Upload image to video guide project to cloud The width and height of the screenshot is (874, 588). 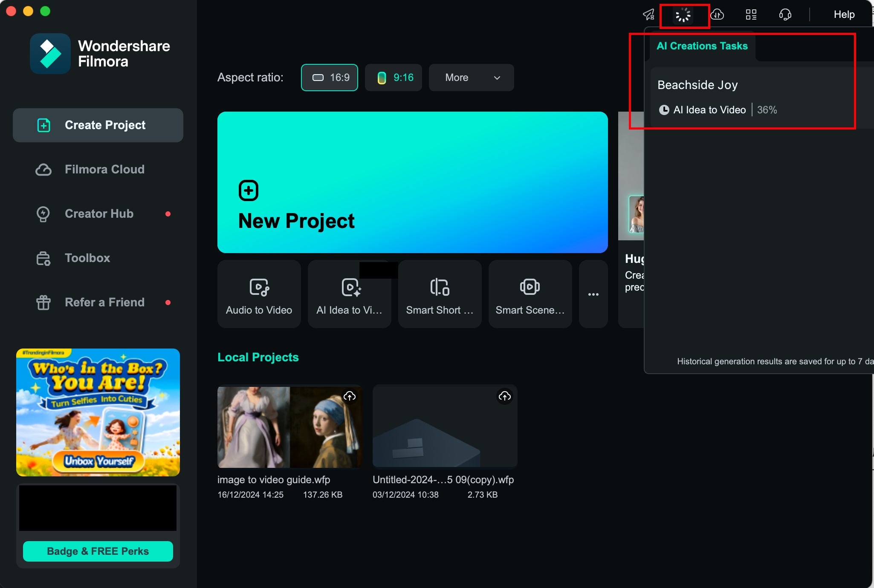tap(350, 396)
